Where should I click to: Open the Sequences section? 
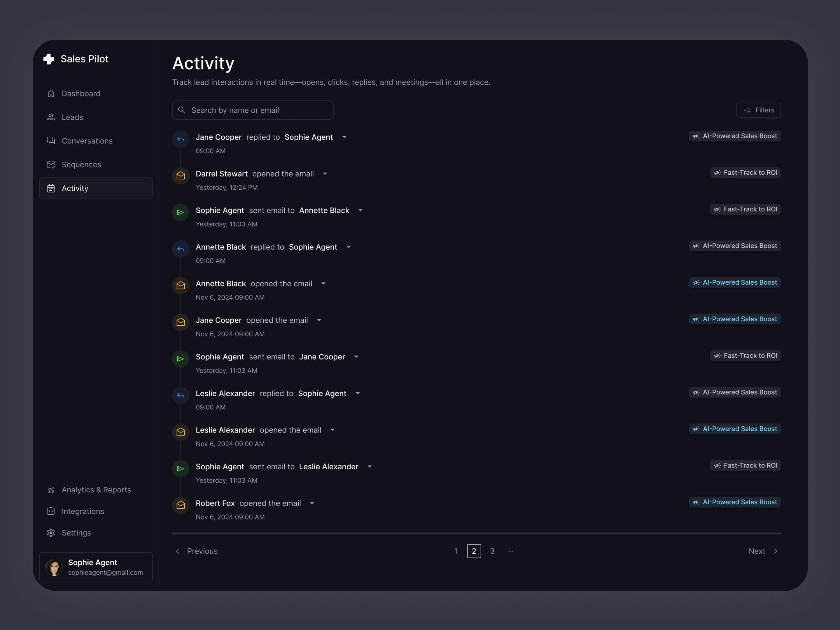81,165
